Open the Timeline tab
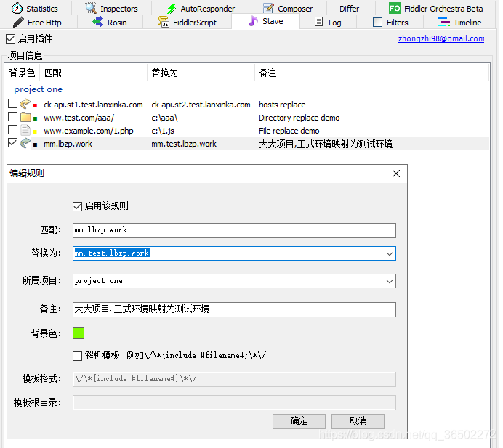 pyautogui.click(x=459, y=22)
